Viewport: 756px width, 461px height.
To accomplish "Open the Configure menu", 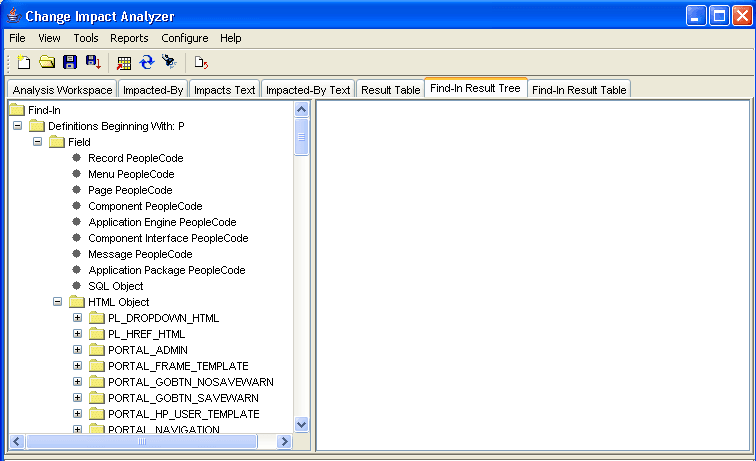I will 185,38.
